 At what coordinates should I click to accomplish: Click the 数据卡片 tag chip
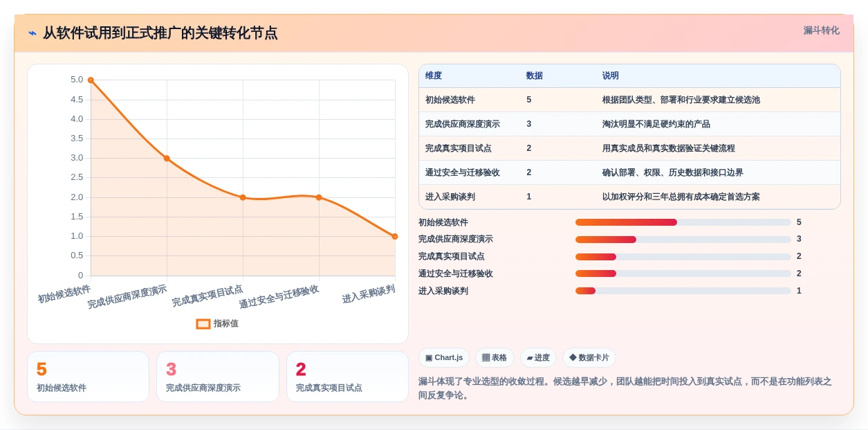pyautogui.click(x=589, y=357)
